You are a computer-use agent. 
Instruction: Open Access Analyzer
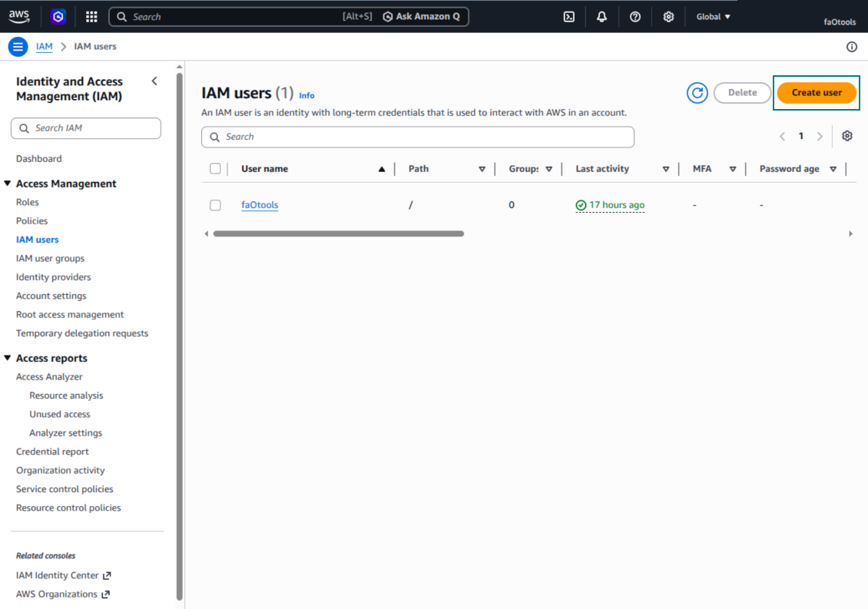point(49,376)
